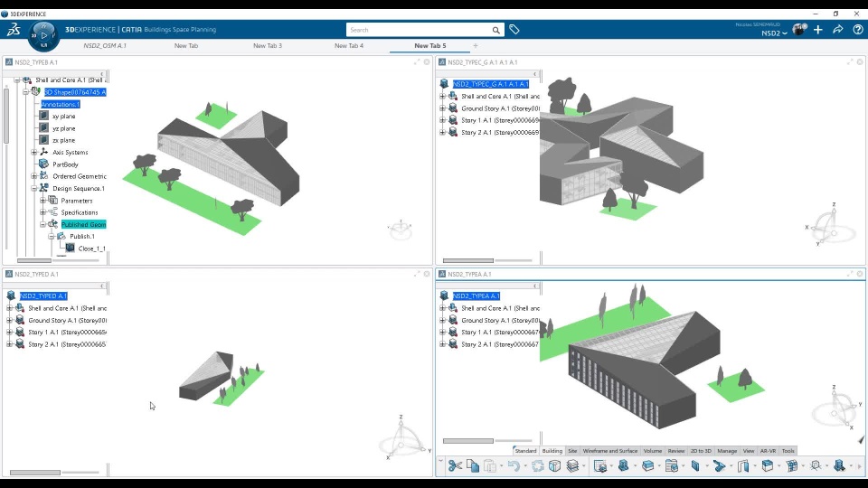The height and width of the screenshot is (488, 868).
Task: Select yz plane in tree
Action: point(63,128)
